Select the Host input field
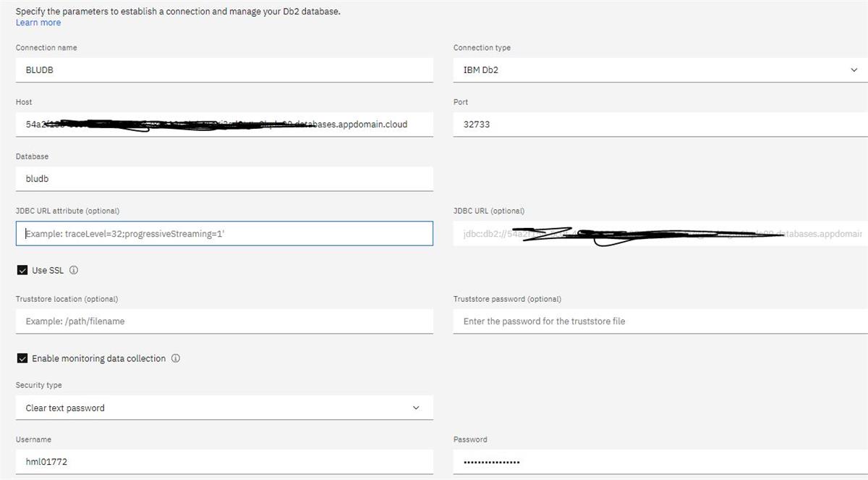This screenshot has height=480, width=868. (224, 124)
